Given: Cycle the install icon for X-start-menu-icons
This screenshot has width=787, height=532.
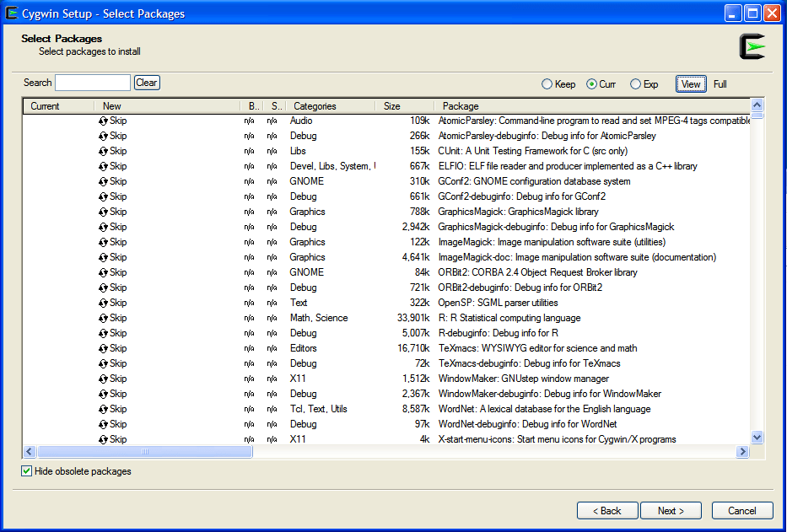Looking at the screenshot, I should [x=104, y=439].
